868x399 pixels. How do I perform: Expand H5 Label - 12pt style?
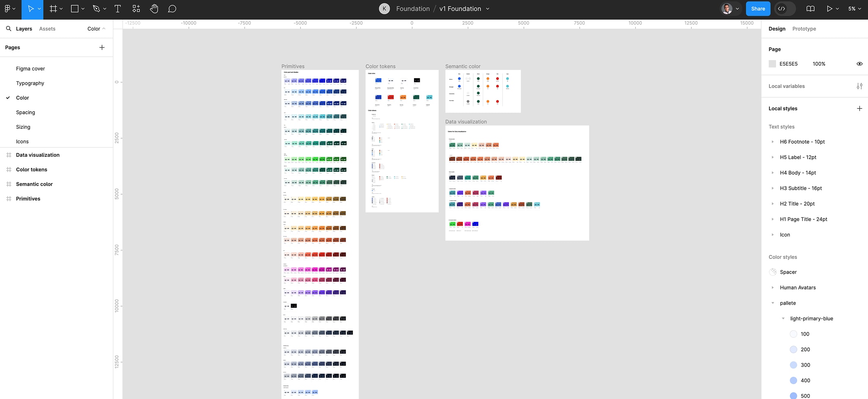773,157
